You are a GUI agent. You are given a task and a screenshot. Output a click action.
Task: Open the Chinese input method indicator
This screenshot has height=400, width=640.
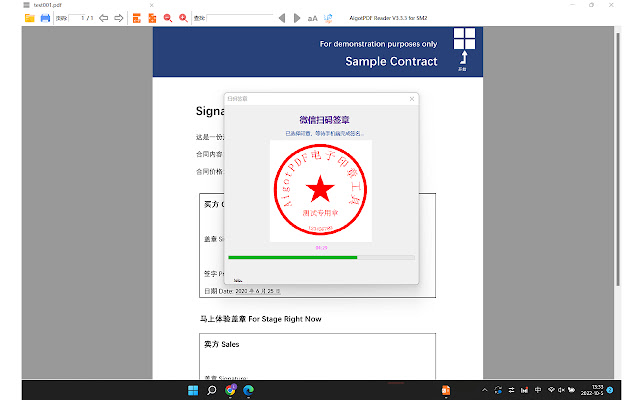coord(538,390)
